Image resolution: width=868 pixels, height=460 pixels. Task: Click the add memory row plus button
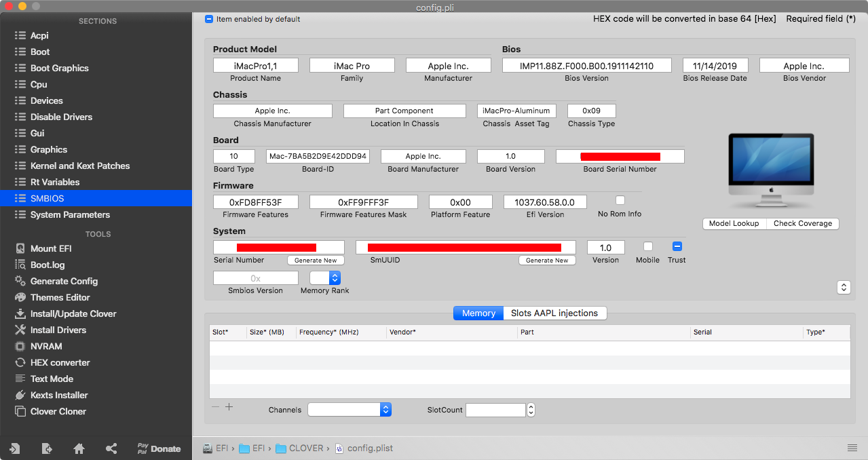(x=229, y=407)
